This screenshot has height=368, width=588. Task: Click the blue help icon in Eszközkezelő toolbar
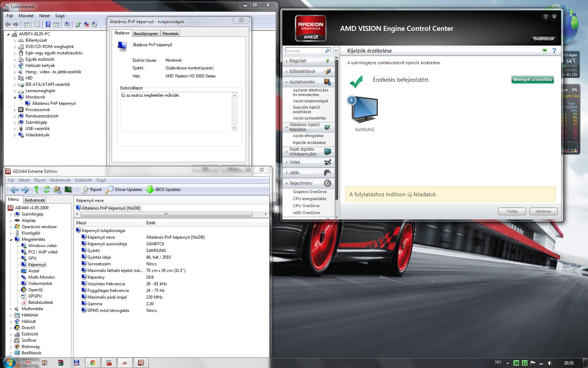(48, 25)
